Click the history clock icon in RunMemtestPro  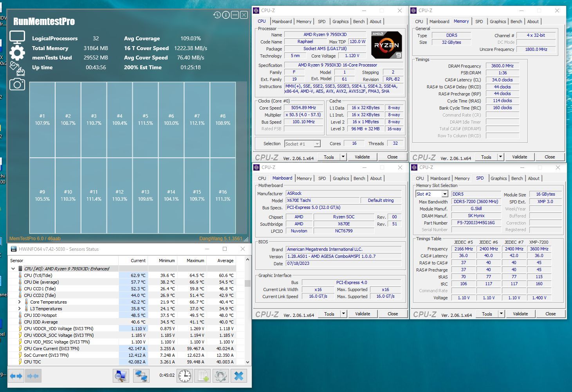coord(217,15)
